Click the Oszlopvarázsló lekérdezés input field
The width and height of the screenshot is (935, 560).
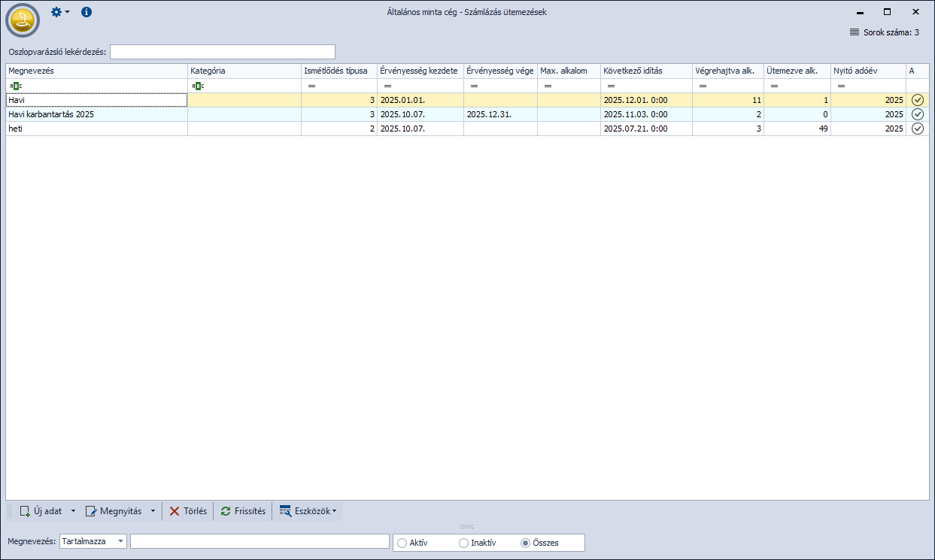click(222, 52)
